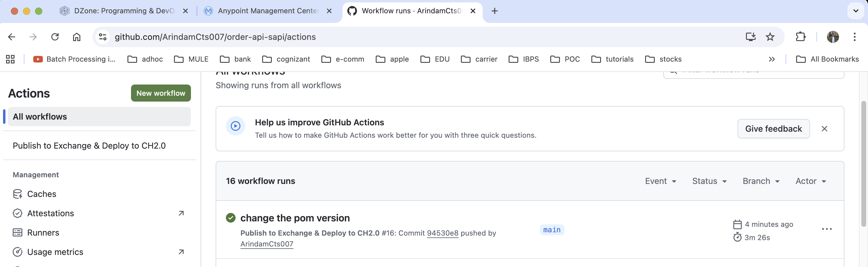
Task: Open a new browser tab
Action: click(494, 11)
